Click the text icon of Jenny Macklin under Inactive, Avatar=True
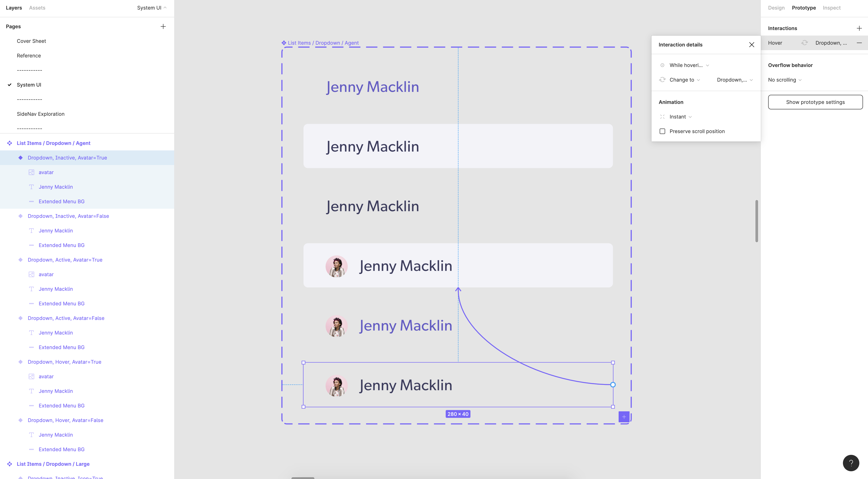The width and height of the screenshot is (868, 479). [31, 187]
